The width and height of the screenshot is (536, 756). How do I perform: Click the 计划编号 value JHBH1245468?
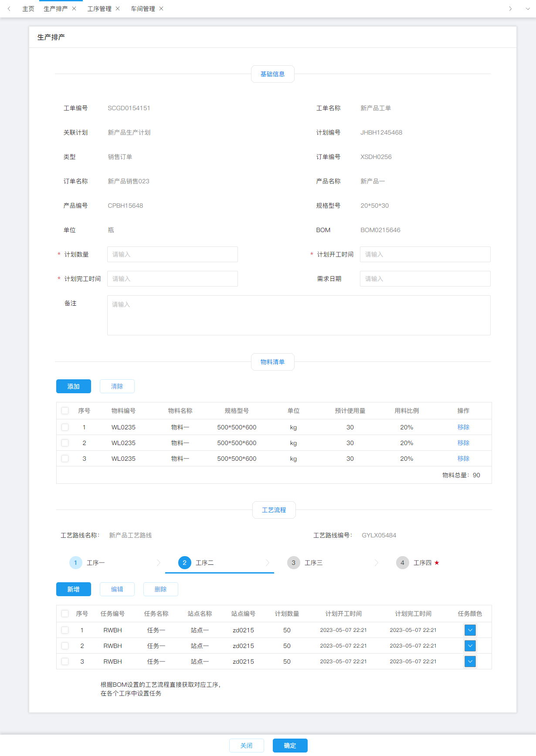point(381,132)
